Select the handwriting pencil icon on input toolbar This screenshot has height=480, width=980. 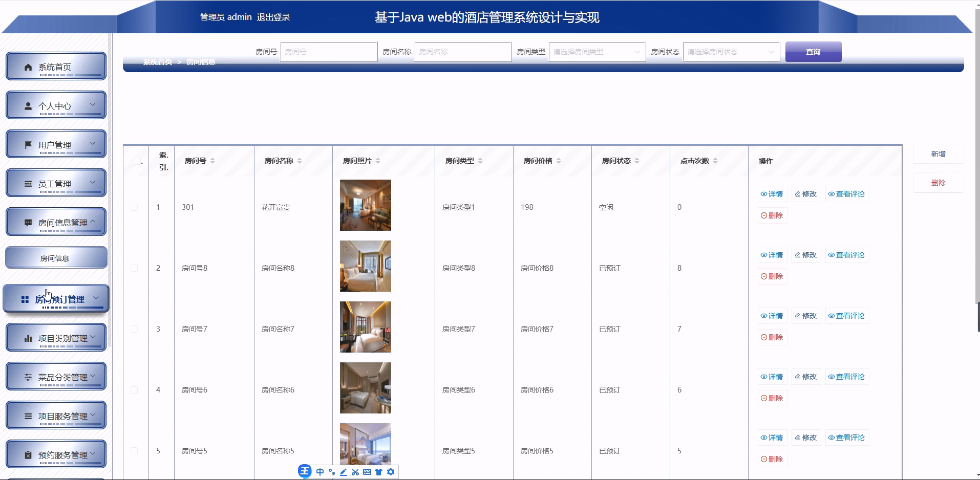[343, 472]
